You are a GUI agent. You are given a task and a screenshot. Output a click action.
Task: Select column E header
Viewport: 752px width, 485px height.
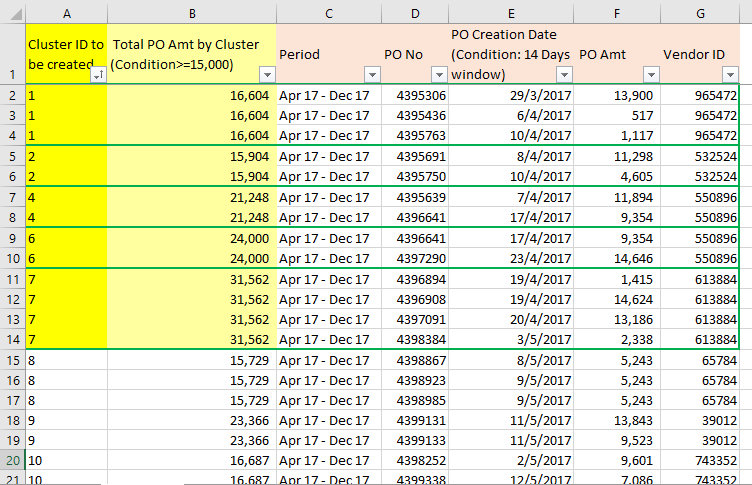[511, 12]
